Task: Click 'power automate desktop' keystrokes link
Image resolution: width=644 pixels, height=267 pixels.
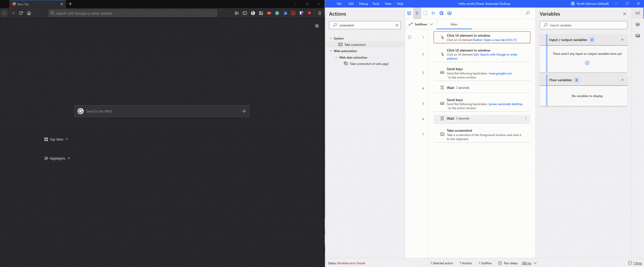Action: pyautogui.click(x=505, y=104)
